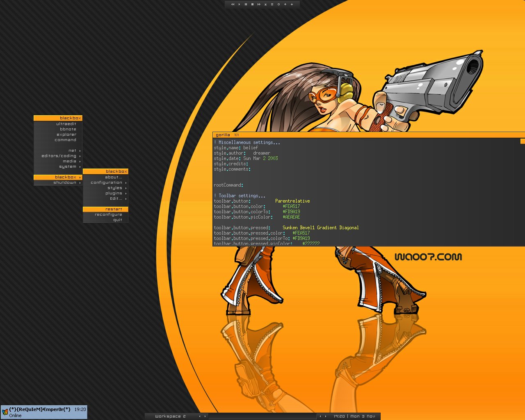
Task: Click the '! Miscellaneous settings...' comment
Action: click(x=247, y=142)
